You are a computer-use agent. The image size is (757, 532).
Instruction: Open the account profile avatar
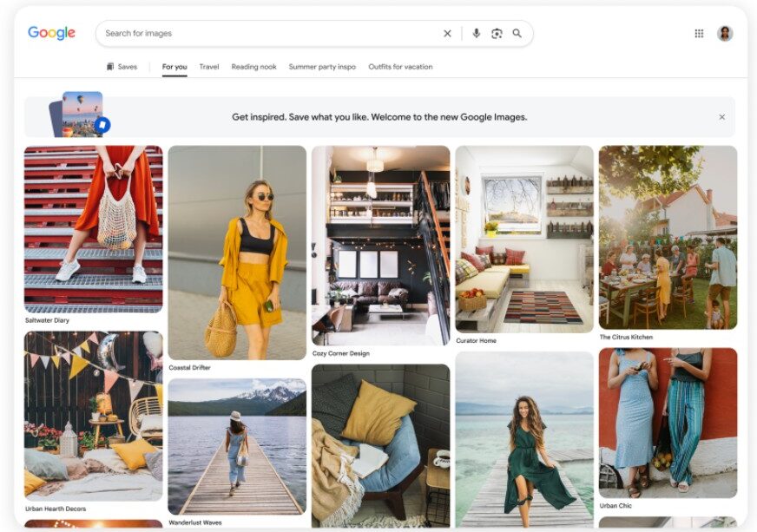point(725,33)
